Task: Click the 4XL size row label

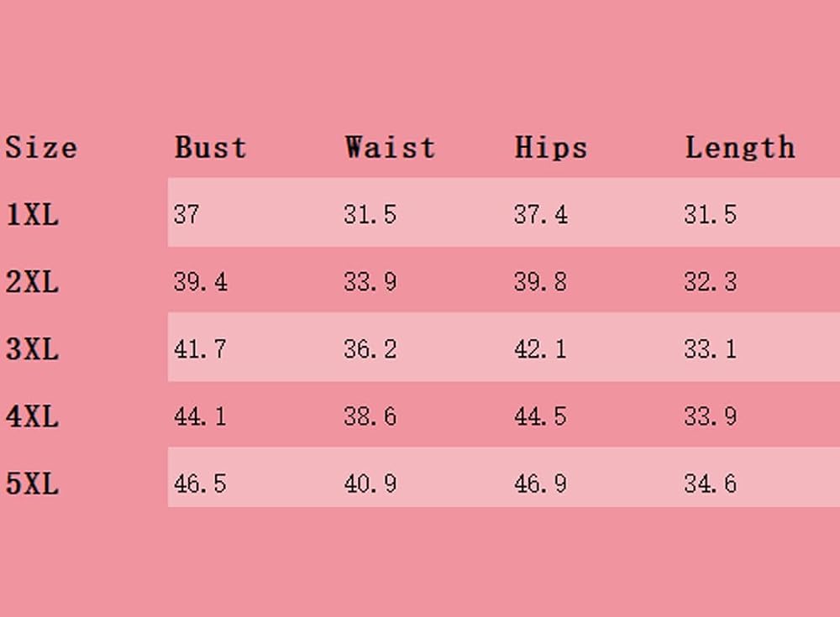Action: (32, 416)
